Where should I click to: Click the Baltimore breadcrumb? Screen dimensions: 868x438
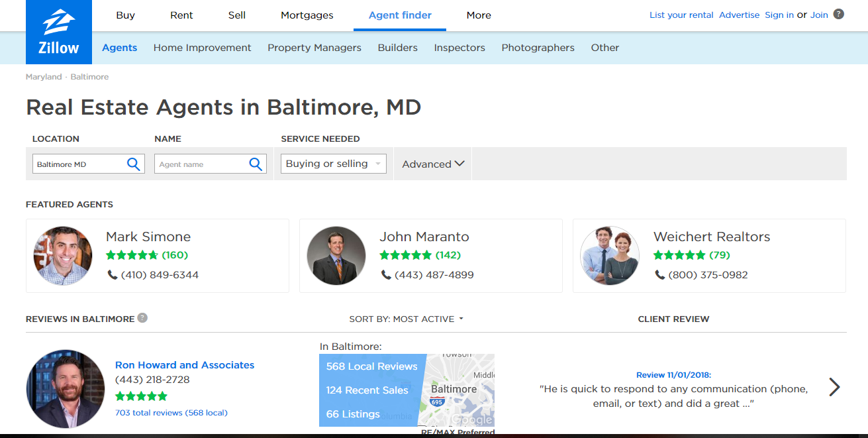[x=89, y=77]
